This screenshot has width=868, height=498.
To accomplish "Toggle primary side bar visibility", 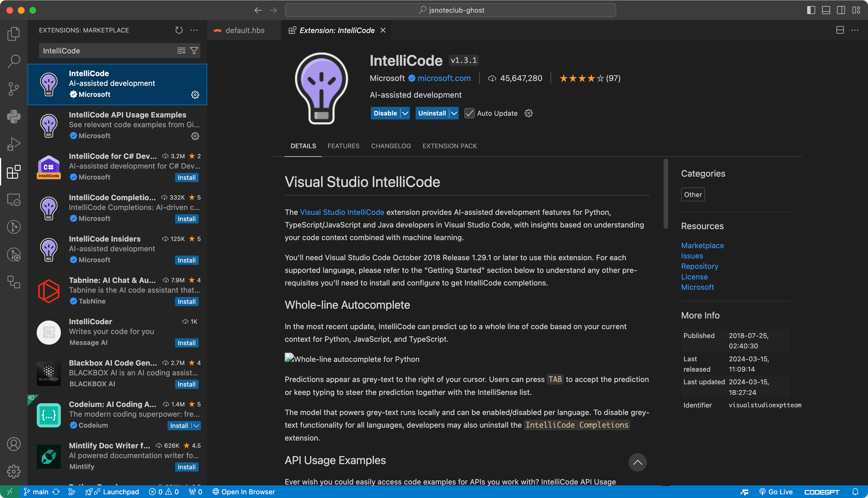I will (x=811, y=10).
